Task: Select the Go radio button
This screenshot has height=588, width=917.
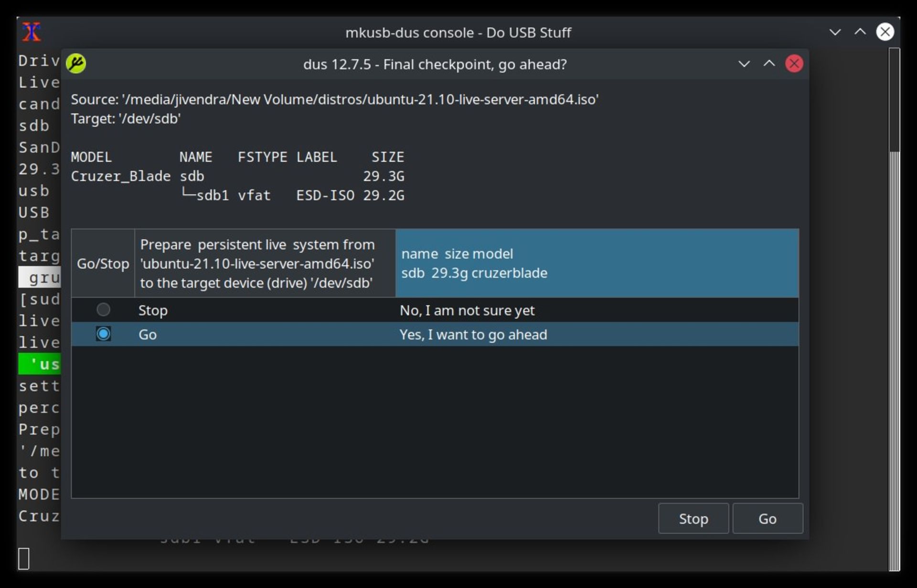Action: pyautogui.click(x=103, y=334)
